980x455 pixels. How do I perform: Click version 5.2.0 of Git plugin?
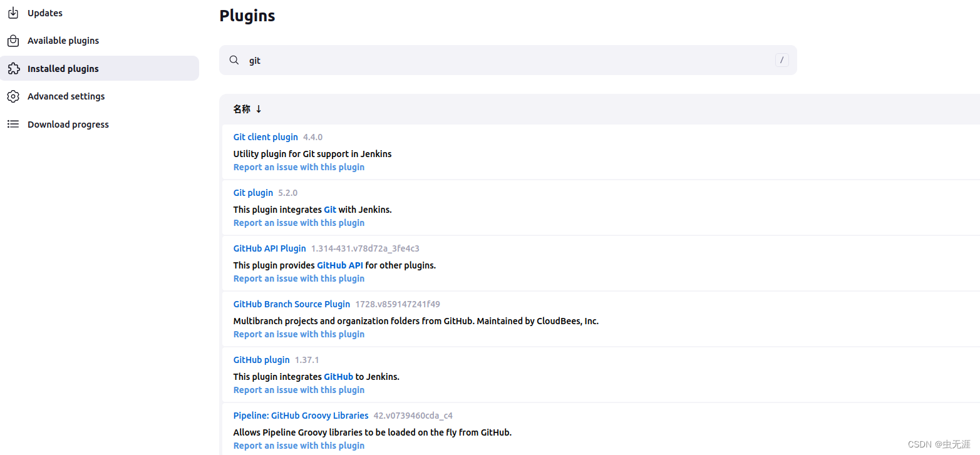(288, 193)
